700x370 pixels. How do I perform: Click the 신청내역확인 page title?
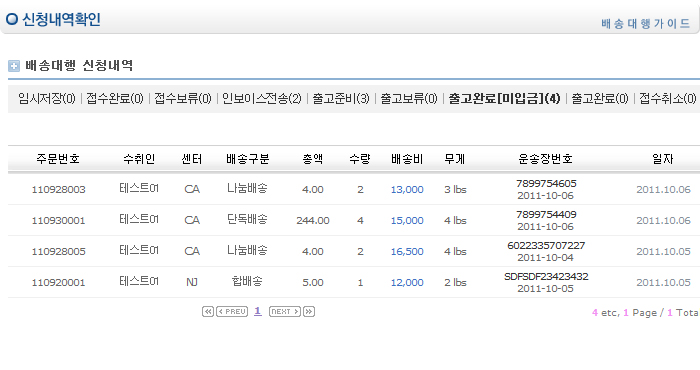pos(61,20)
